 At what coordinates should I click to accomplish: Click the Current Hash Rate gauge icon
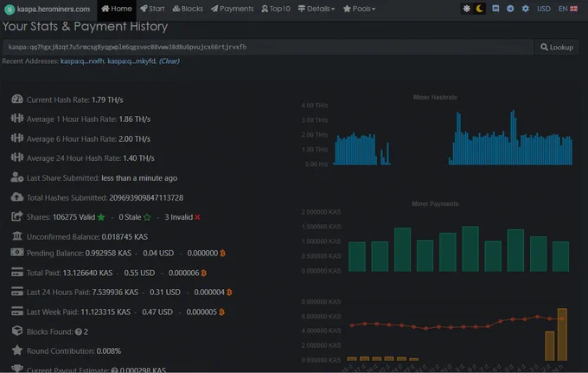[x=17, y=99]
